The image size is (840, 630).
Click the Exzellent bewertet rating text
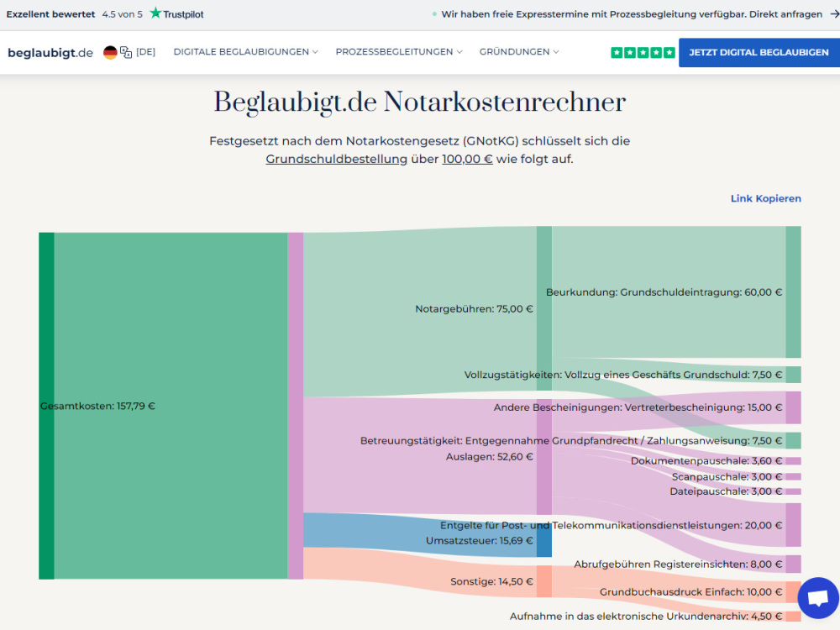click(x=50, y=14)
